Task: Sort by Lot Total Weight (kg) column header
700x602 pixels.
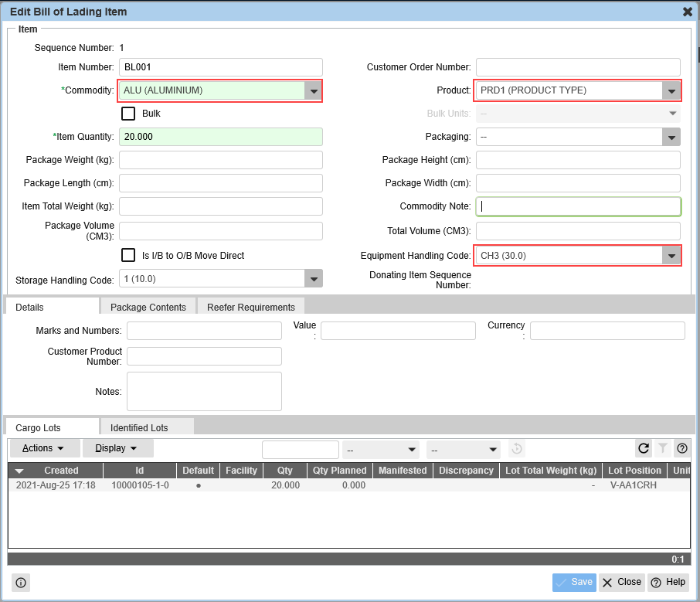Action: [551, 471]
